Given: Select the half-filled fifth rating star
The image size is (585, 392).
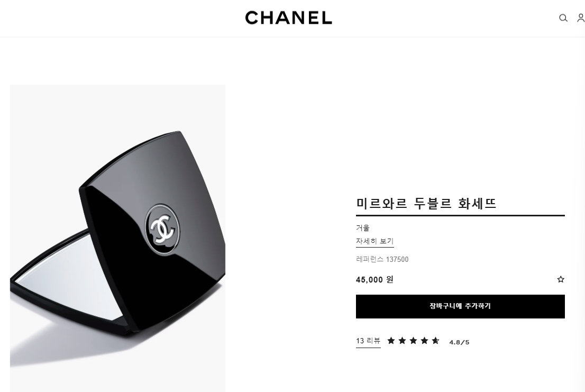Looking at the screenshot, I should tap(435, 341).
